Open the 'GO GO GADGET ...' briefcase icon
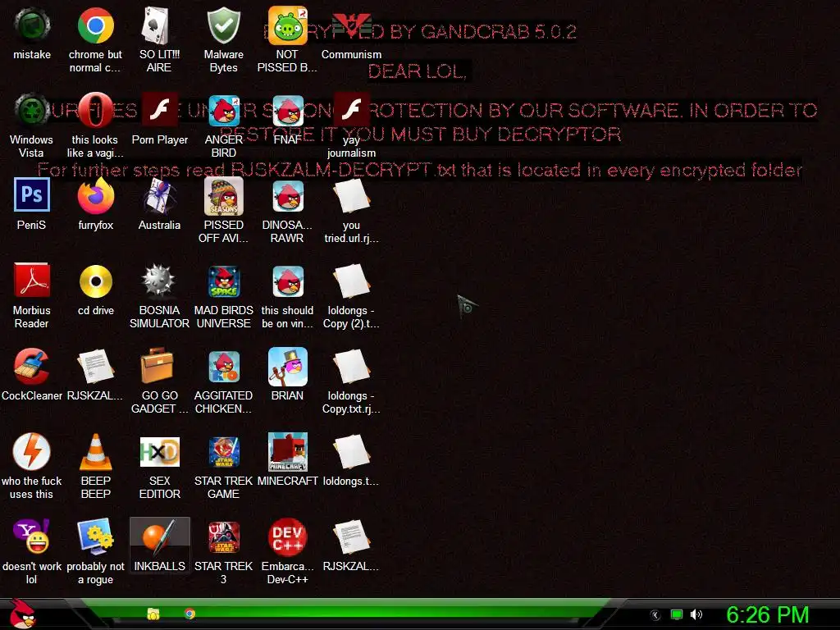Screen dimensions: 840x630 pyautogui.click(x=157, y=365)
